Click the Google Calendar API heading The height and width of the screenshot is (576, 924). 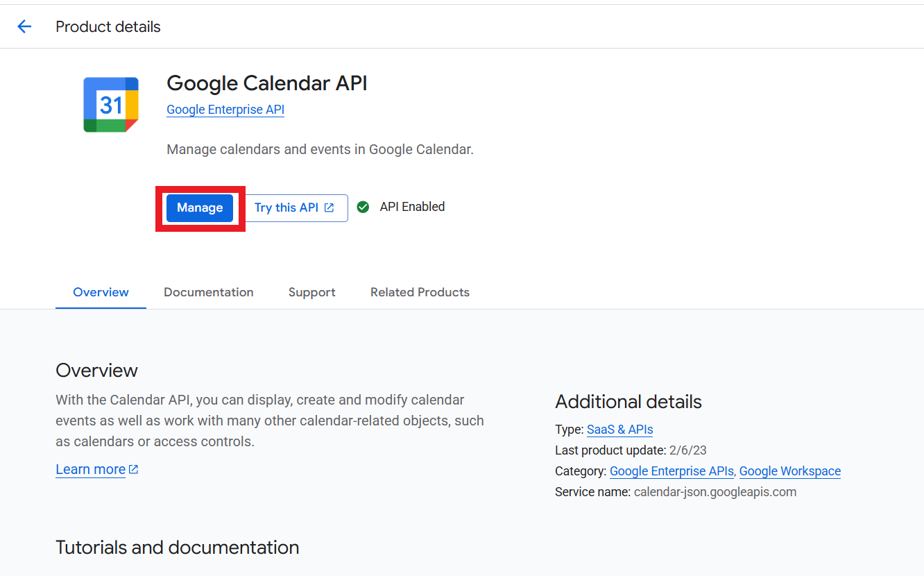pyautogui.click(x=267, y=83)
